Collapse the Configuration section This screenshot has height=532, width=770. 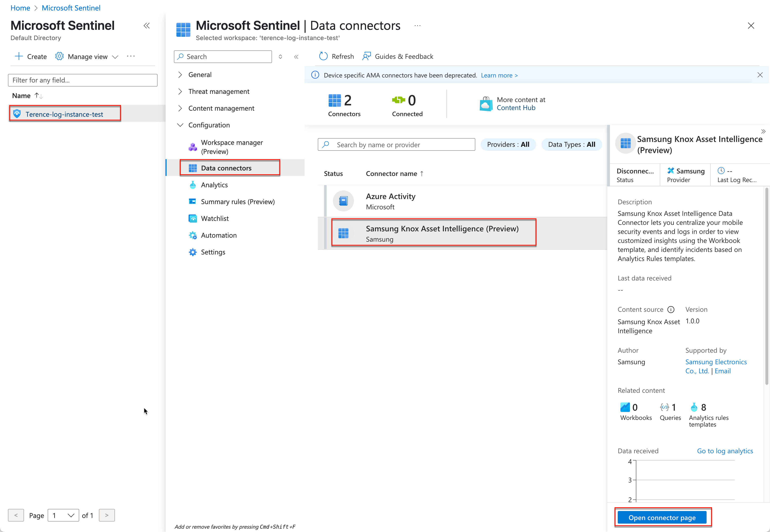[x=180, y=125]
